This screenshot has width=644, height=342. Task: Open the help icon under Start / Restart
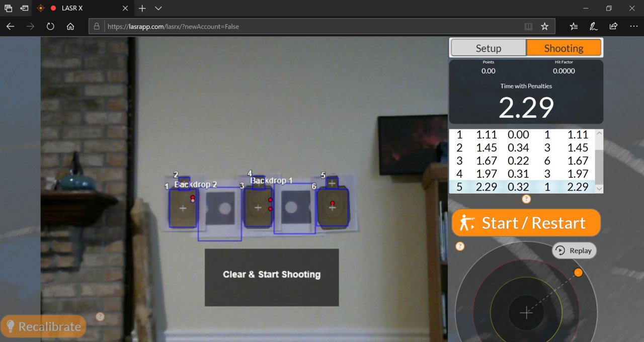tap(460, 246)
